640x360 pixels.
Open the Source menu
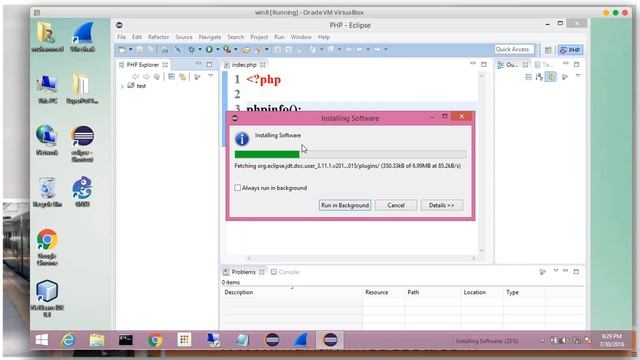click(184, 37)
